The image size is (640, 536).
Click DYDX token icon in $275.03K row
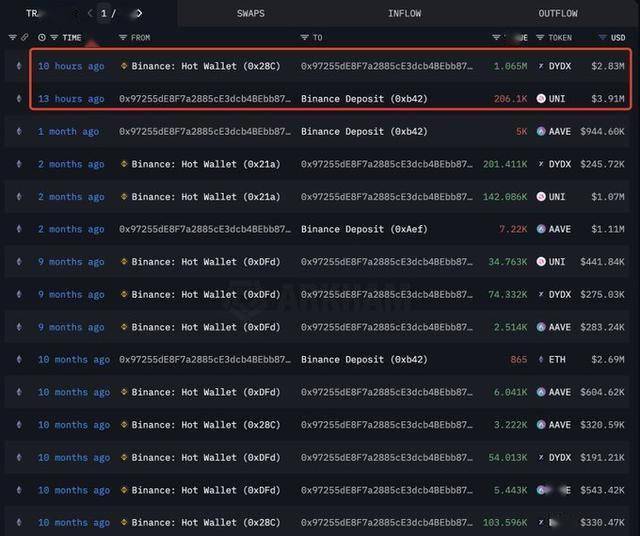pyautogui.click(x=541, y=294)
